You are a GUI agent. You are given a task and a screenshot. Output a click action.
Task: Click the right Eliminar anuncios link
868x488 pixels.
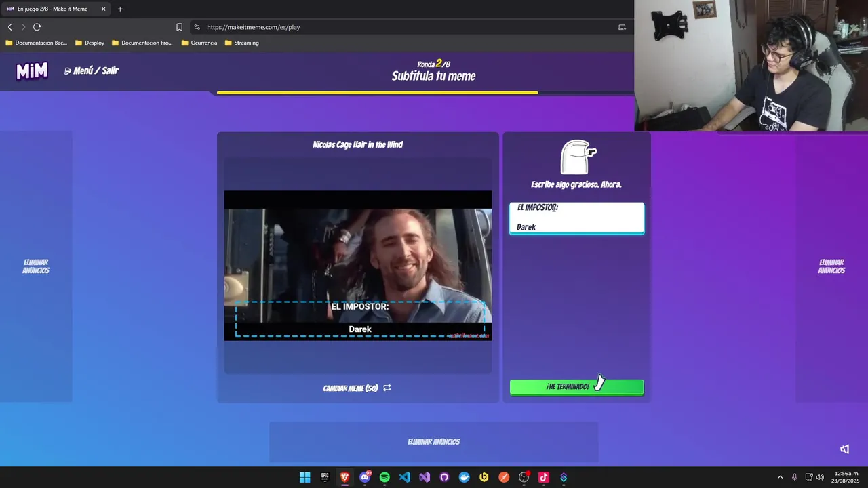[831, 266]
